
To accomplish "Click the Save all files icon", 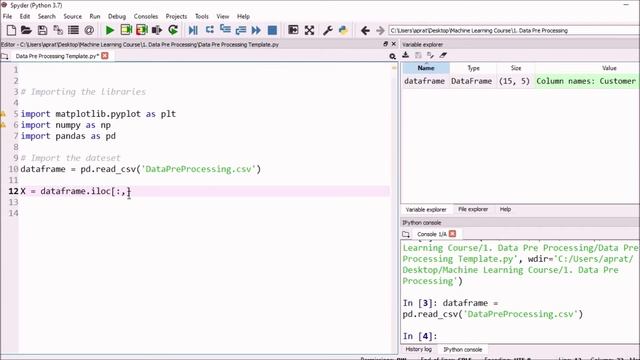I will click(58, 30).
